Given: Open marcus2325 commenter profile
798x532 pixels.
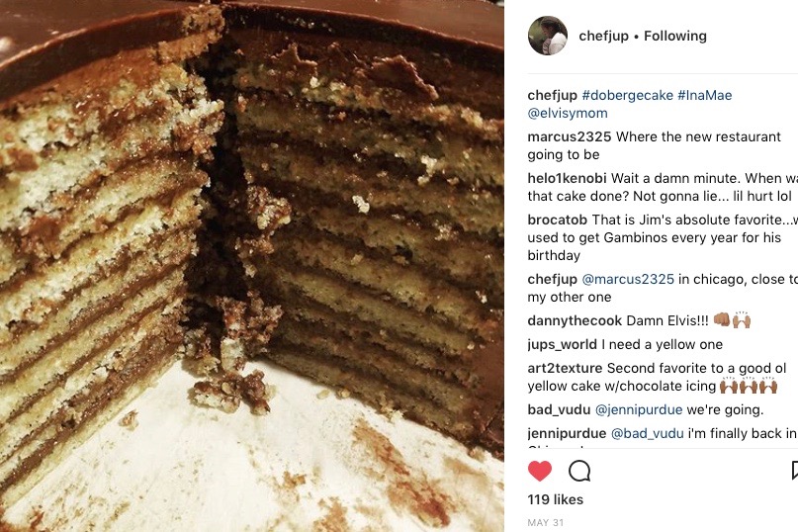Looking at the screenshot, I should [x=569, y=136].
